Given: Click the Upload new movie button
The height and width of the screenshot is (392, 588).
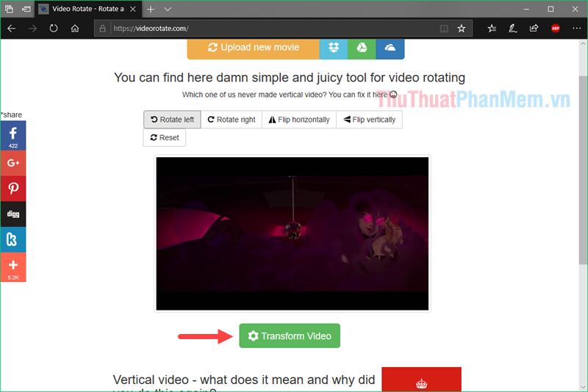Looking at the screenshot, I should click(x=253, y=48).
